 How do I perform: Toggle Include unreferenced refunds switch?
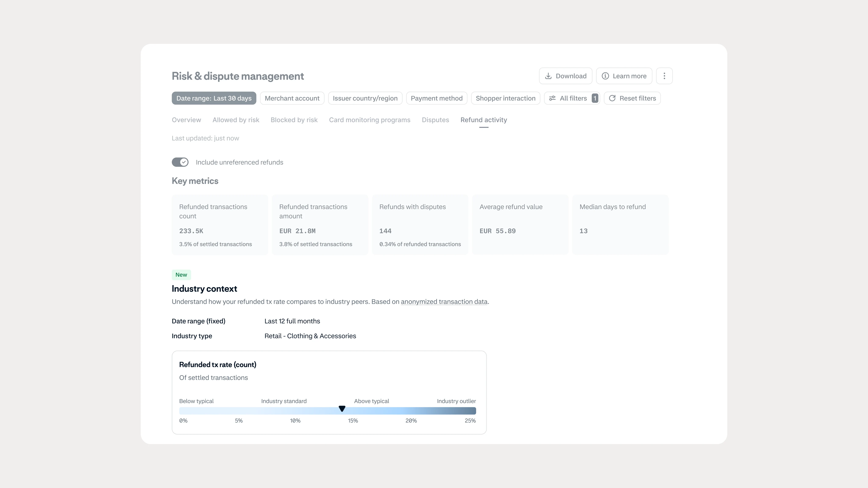pyautogui.click(x=180, y=162)
